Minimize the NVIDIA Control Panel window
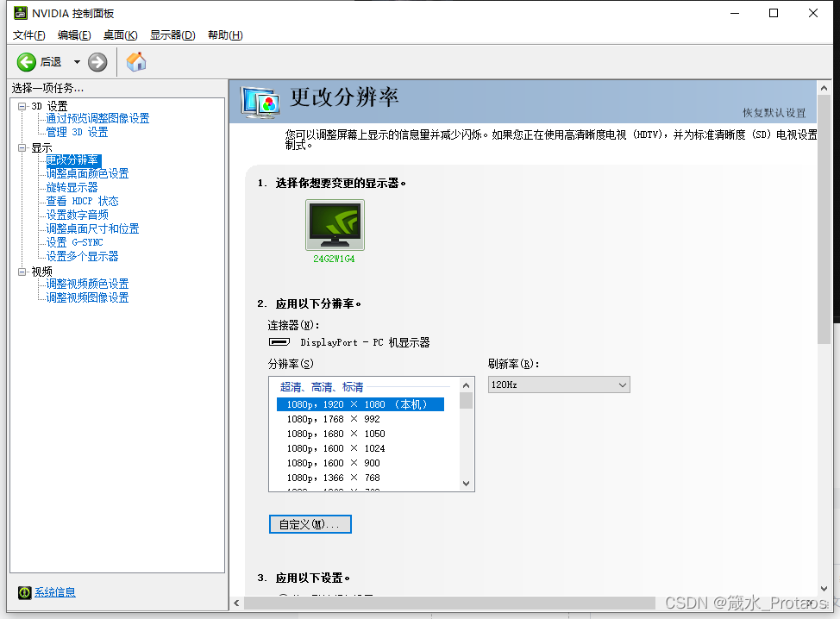Screen dimensions: 840x619 pos(735,13)
